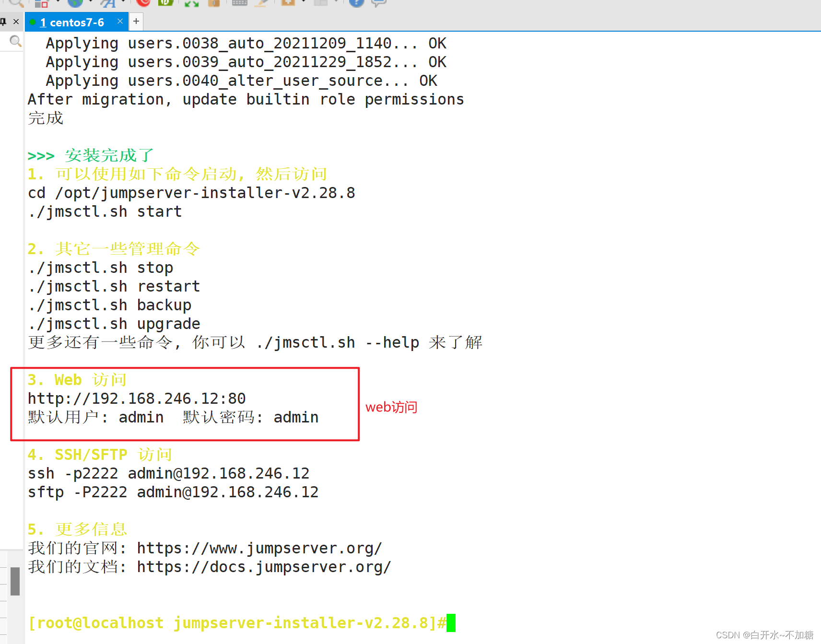Toggle full screen with green arrows icon
The height and width of the screenshot is (644, 821).
point(191,3)
